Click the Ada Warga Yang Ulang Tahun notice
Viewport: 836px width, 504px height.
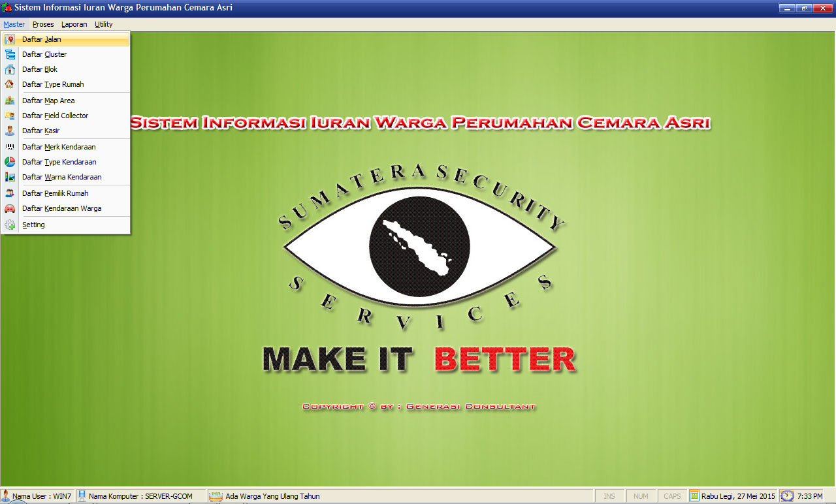(272, 496)
